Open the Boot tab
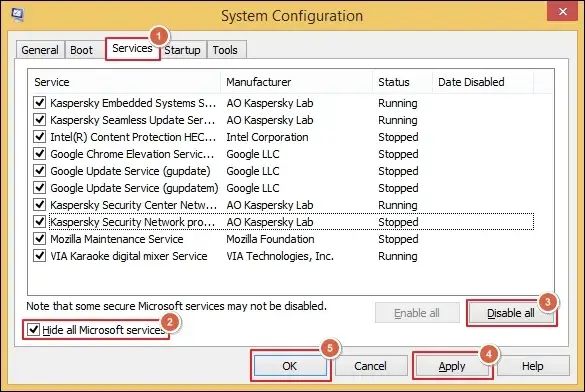This screenshot has width=585, height=392. pyautogui.click(x=81, y=50)
